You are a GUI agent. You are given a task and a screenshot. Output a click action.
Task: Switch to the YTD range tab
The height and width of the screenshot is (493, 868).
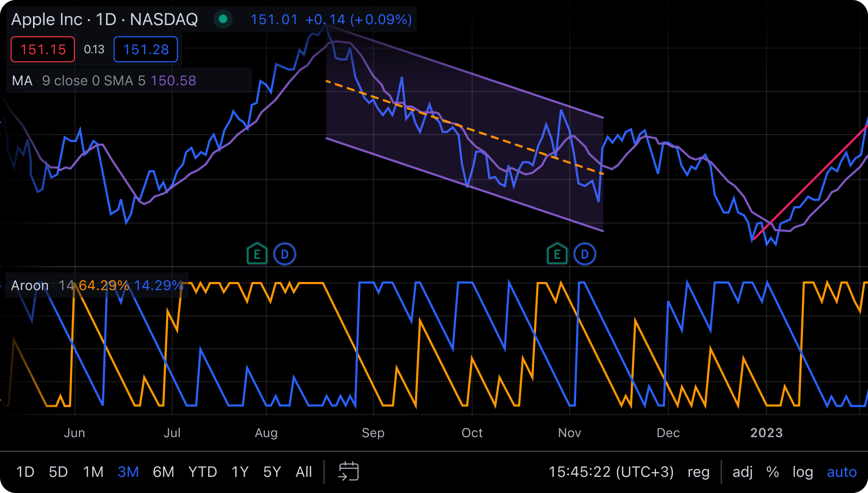(x=203, y=472)
